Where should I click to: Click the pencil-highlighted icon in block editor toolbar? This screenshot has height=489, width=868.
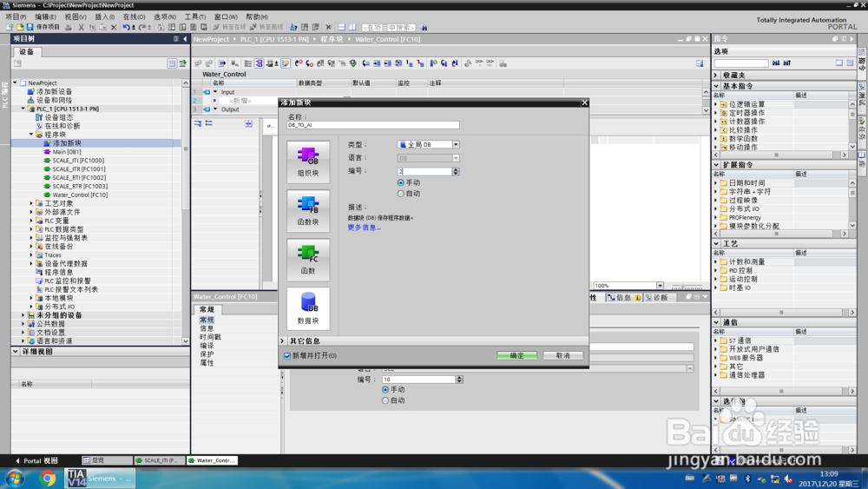(286, 63)
